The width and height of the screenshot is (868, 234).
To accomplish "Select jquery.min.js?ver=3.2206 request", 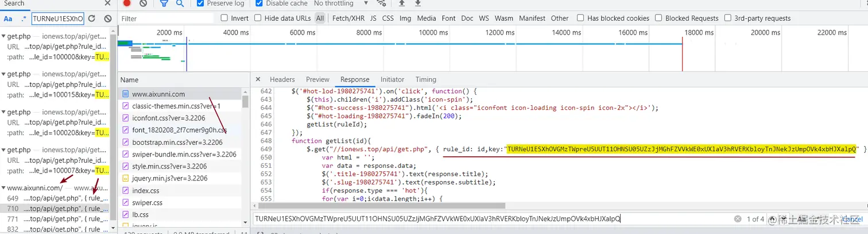I will [180, 178].
